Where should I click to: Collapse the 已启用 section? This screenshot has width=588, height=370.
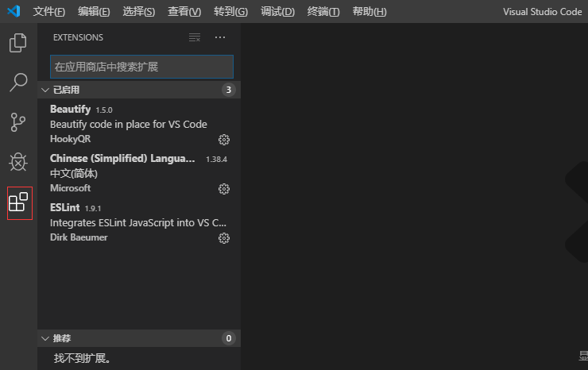(x=139, y=90)
